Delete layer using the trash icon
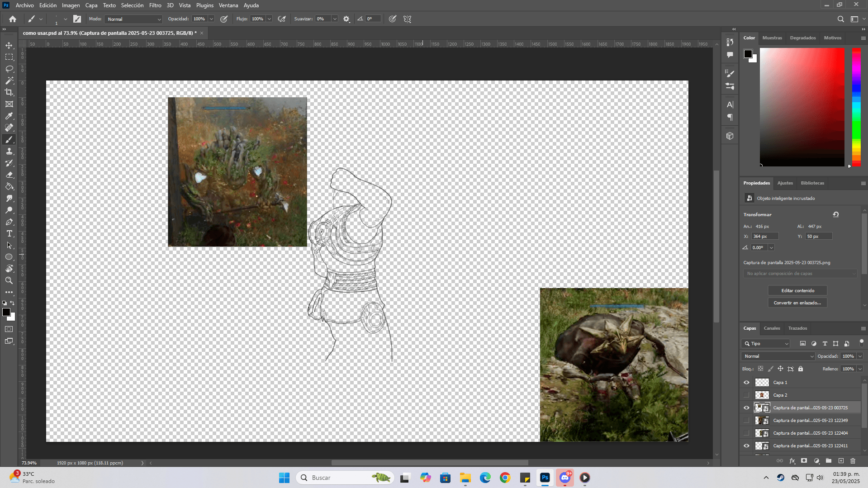Image resolution: width=868 pixels, height=488 pixels. point(853,461)
